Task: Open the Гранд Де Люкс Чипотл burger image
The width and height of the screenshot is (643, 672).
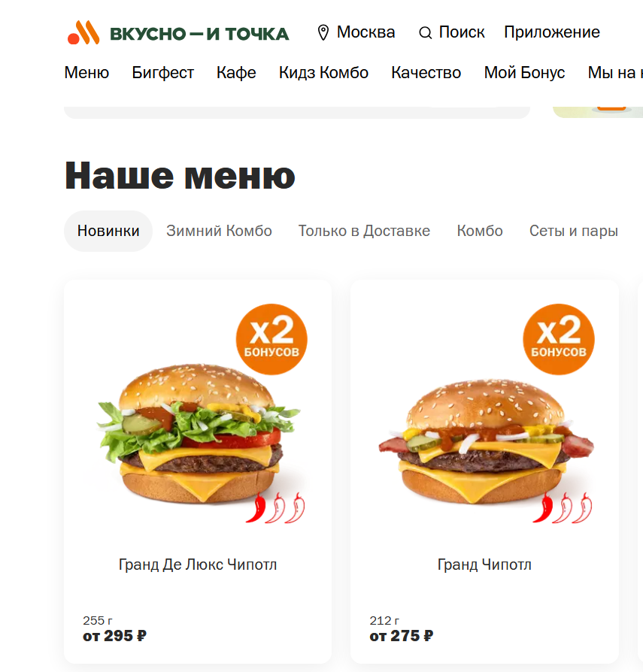Action: click(x=198, y=433)
